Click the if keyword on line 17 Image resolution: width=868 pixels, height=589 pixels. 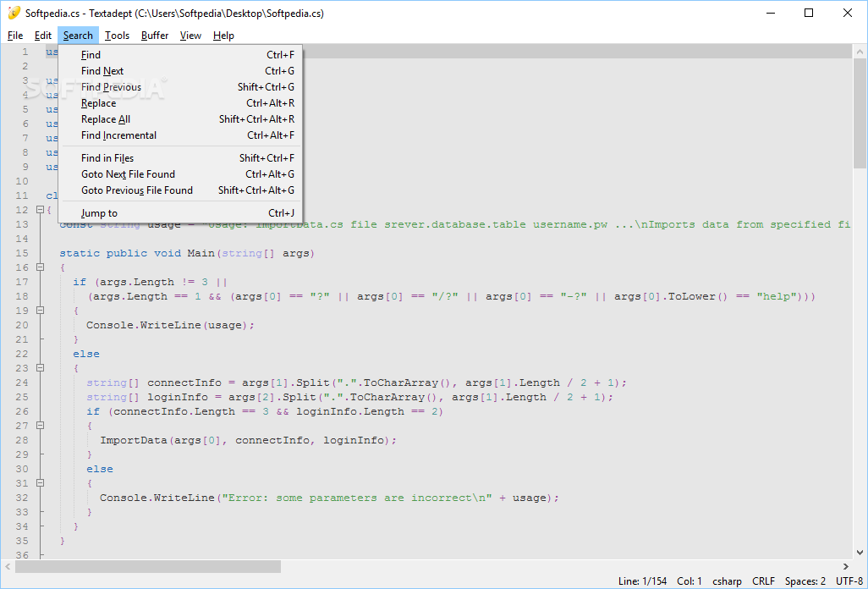pos(80,282)
